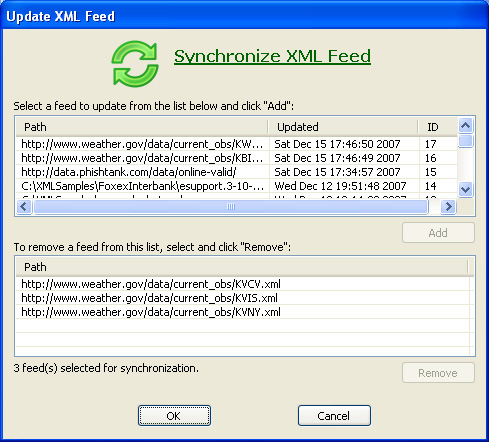
Task: Click the date Wed Dec 12 19:51:48 2007
Action: pyautogui.click(x=340, y=186)
